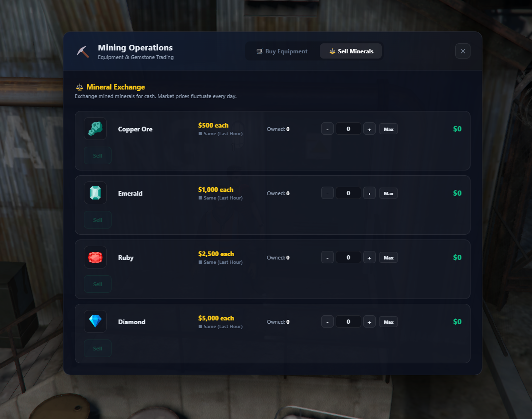Click the Copper Ore mineral icon

pos(95,129)
